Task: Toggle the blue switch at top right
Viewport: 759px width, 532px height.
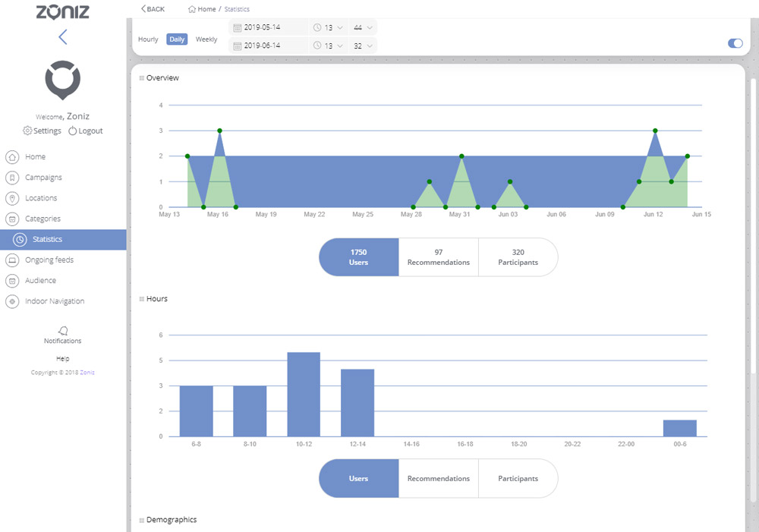Action: (x=735, y=43)
